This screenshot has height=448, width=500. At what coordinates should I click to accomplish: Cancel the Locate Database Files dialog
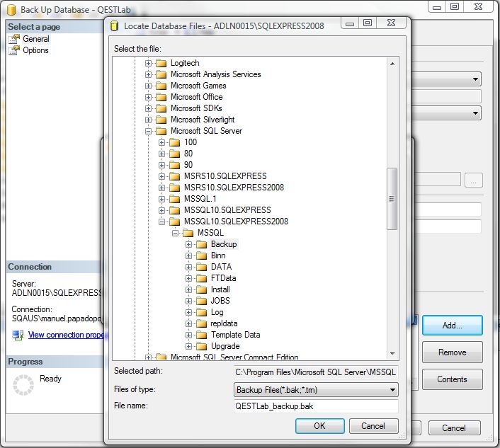[x=373, y=426]
